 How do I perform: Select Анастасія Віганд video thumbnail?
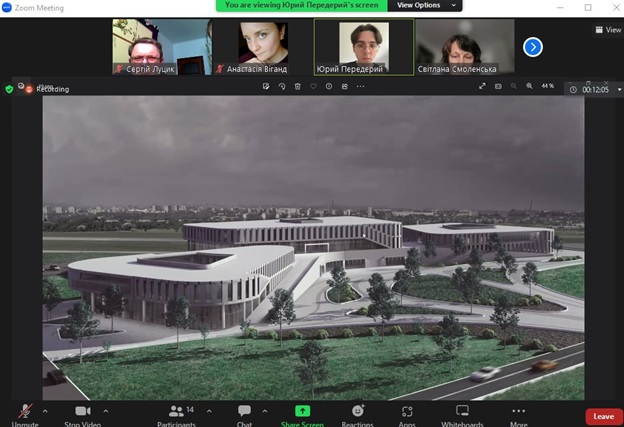coord(263,47)
